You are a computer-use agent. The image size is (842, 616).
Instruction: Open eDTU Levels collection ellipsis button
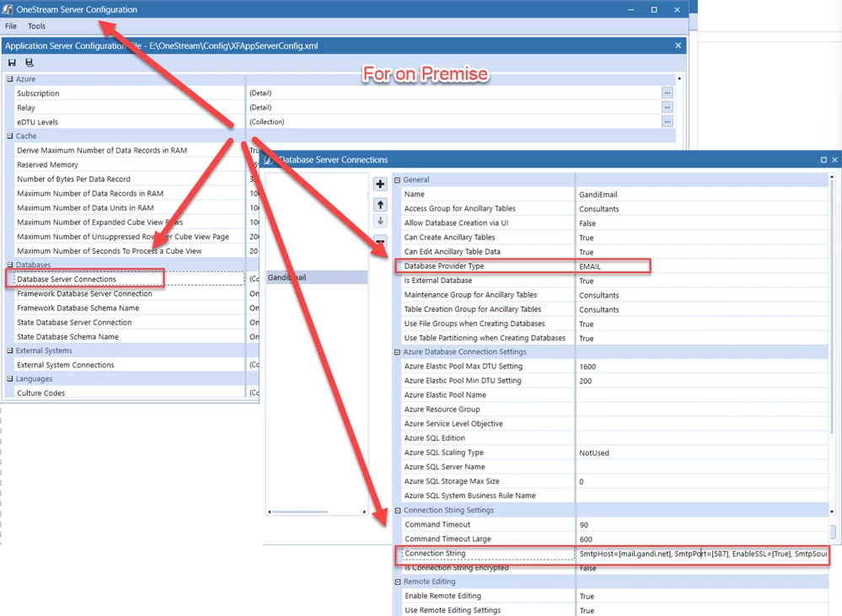(x=667, y=122)
